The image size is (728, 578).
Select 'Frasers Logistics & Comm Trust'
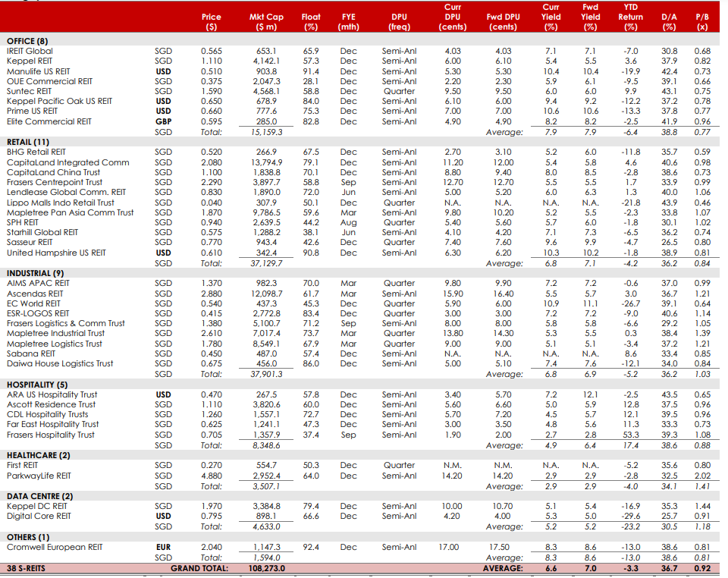pyautogui.click(x=65, y=323)
